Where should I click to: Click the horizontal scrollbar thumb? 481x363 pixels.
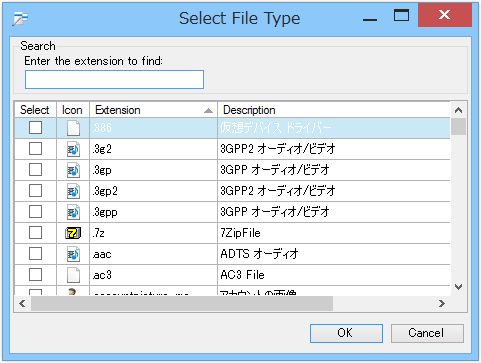(182, 303)
